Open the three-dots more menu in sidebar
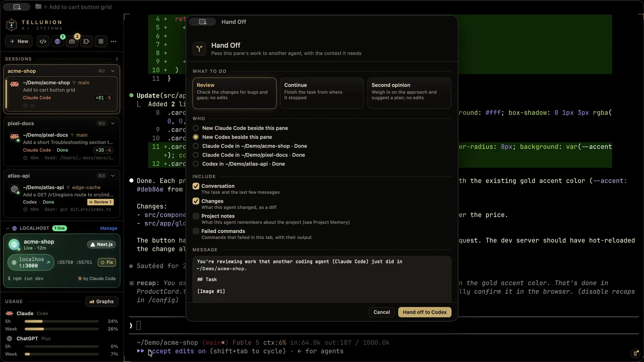Viewport: 644px width, 362px height. (114, 41)
